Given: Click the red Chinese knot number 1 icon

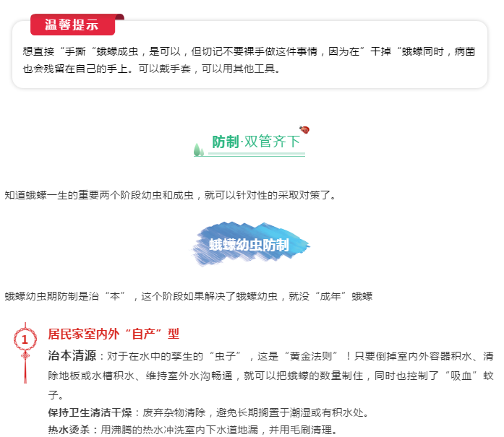Looking at the screenshot, I should click(25, 352).
